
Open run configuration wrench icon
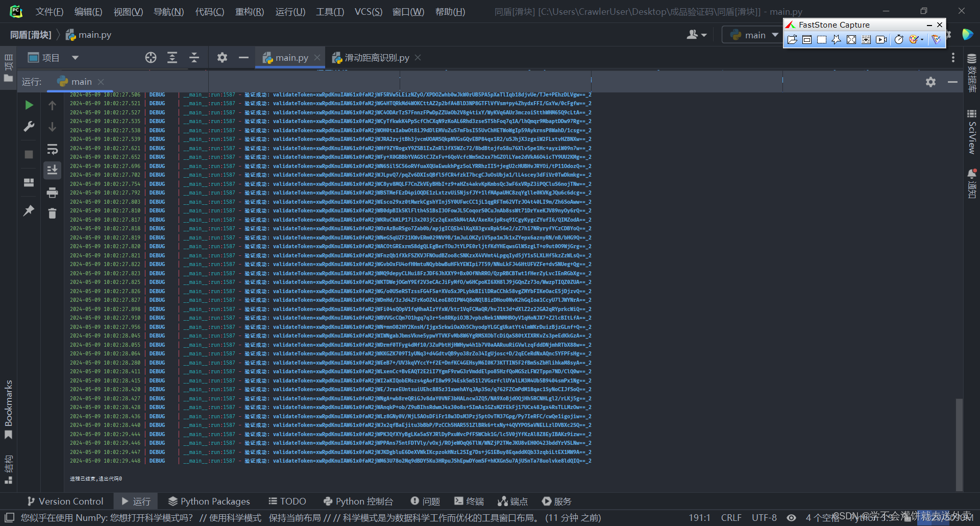pos(29,127)
